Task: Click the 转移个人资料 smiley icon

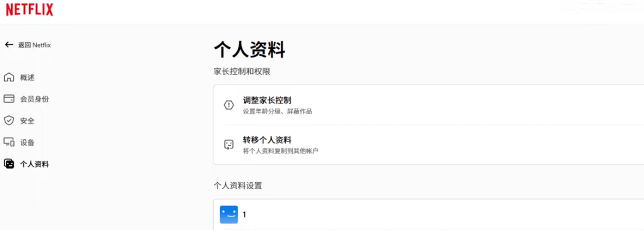Action: [229, 145]
